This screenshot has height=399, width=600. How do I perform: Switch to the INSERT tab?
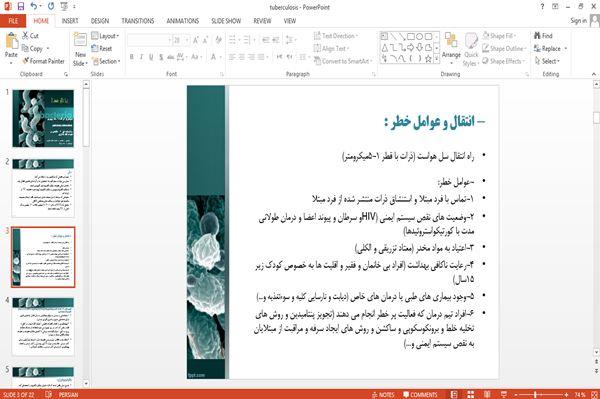[x=70, y=21]
